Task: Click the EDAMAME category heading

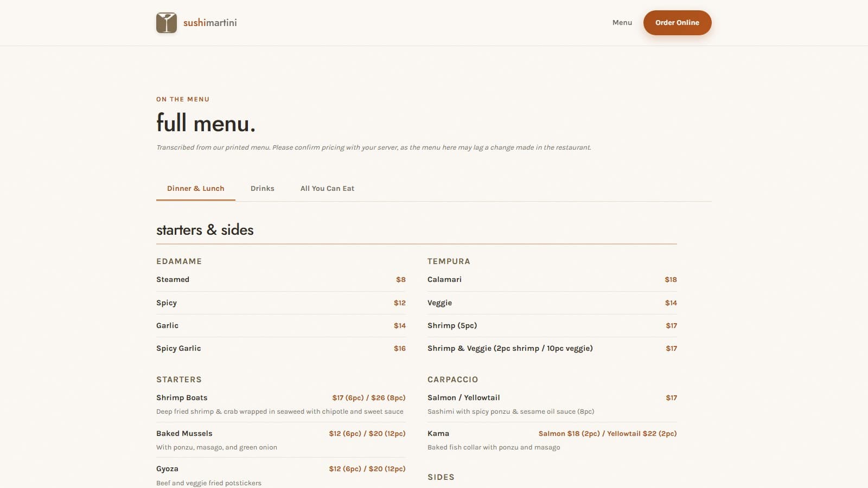Action: coord(179,261)
